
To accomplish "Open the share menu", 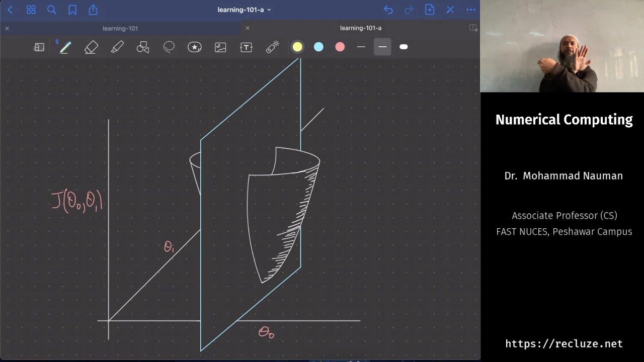I will 93,10.
